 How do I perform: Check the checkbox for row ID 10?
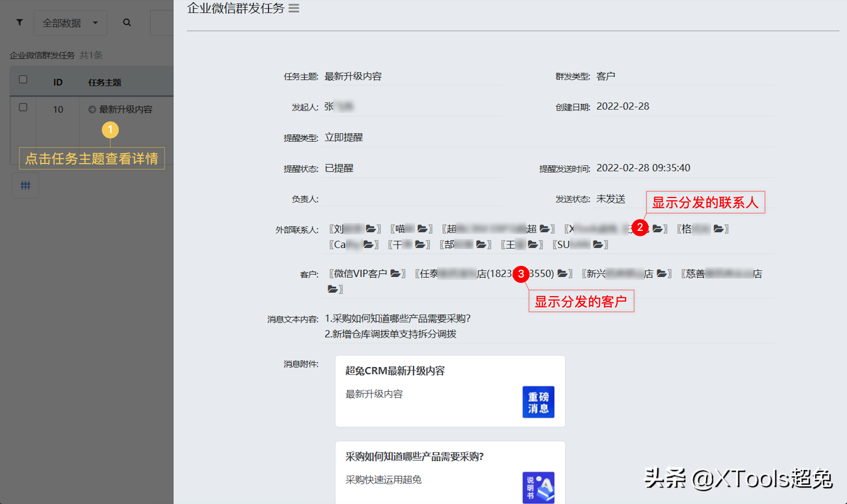click(x=23, y=107)
